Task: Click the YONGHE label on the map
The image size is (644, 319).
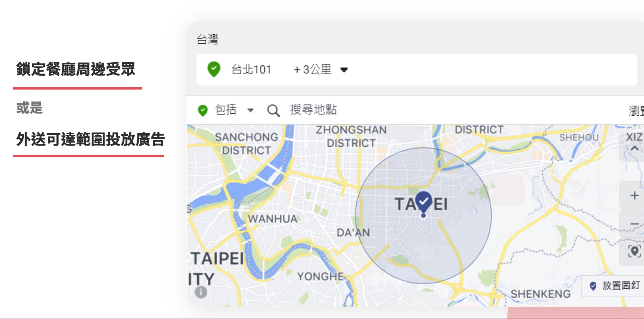Action: pyautogui.click(x=321, y=276)
